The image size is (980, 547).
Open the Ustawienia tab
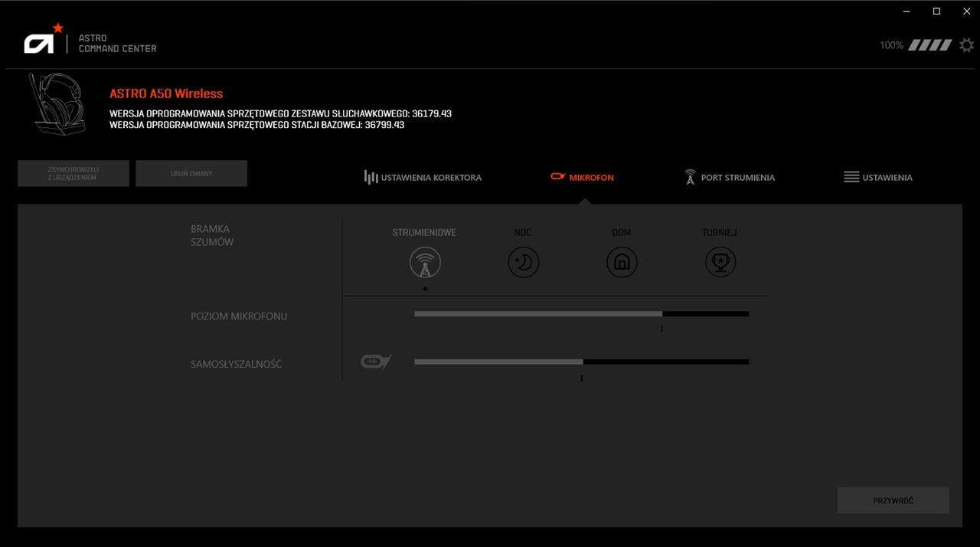(878, 178)
